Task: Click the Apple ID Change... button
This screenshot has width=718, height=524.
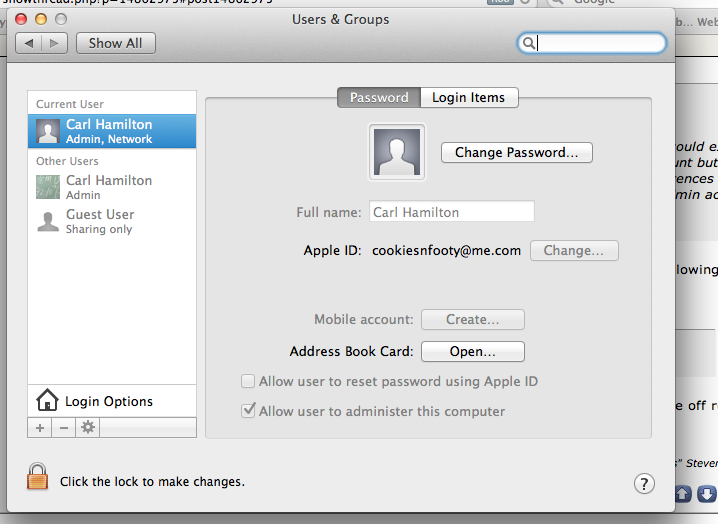Action: pos(574,251)
